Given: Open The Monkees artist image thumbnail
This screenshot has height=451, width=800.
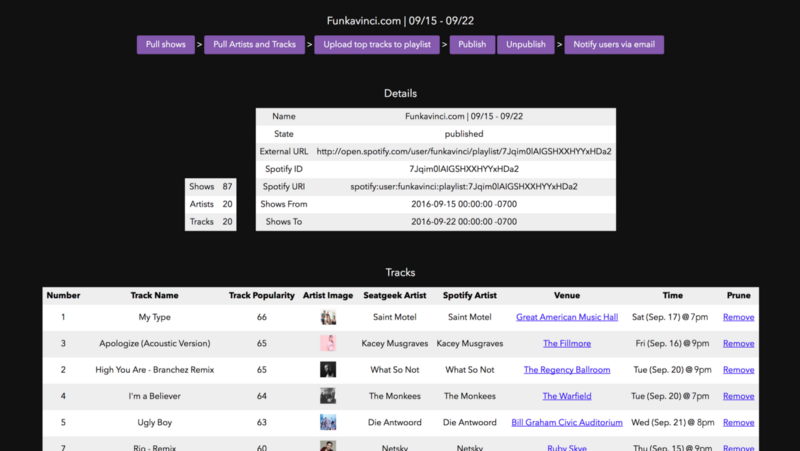Looking at the screenshot, I should coord(328,396).
